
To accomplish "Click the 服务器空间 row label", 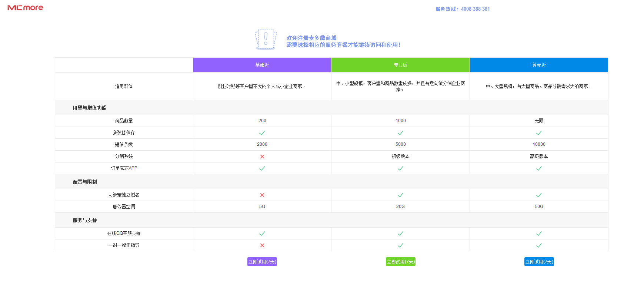I will point(124,207).
